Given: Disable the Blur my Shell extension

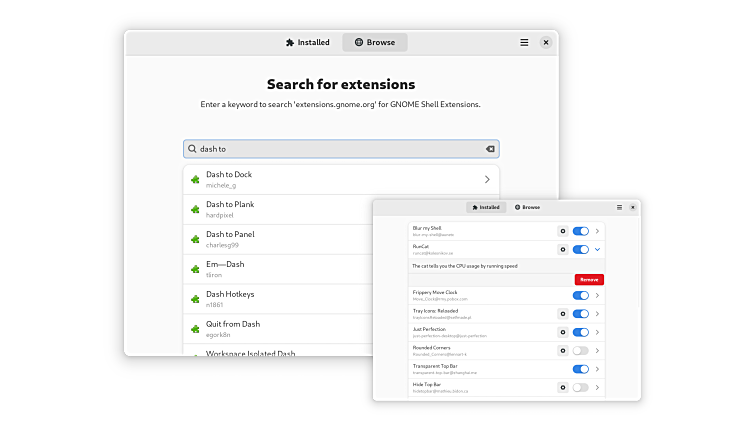Looking at the screenshot, I should [x=581, y=231].
